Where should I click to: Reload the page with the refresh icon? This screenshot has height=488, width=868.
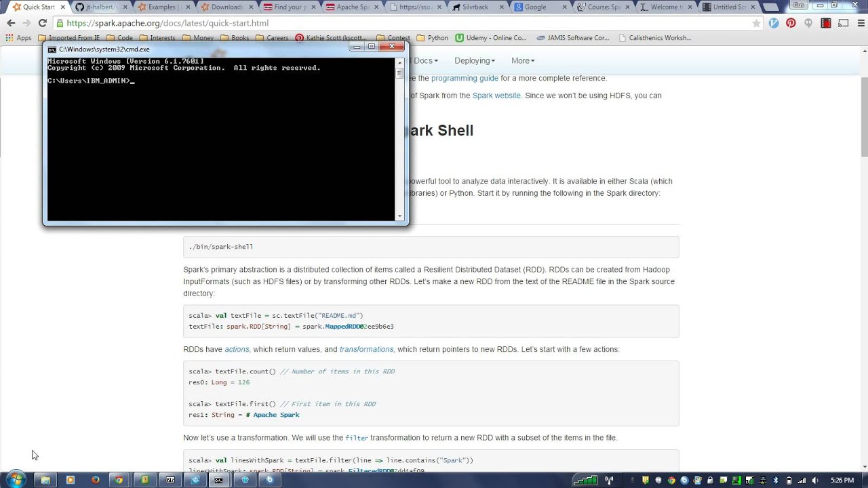[42, 23]
